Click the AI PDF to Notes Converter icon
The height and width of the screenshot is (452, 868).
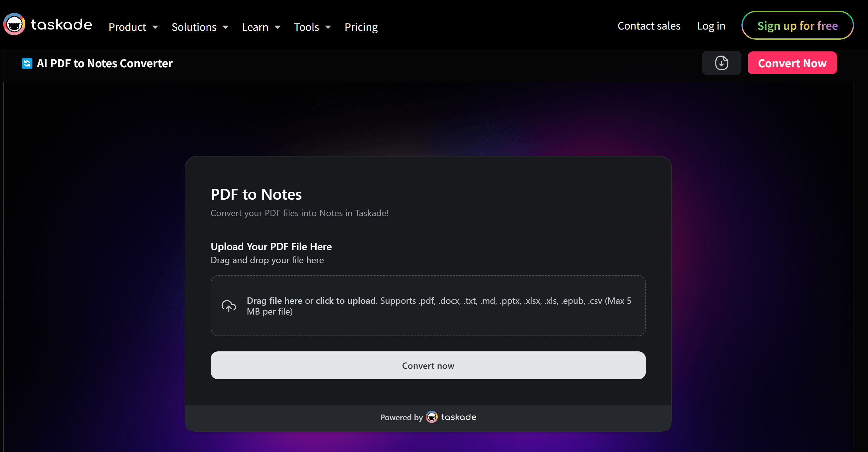click(x=27, y=63)
